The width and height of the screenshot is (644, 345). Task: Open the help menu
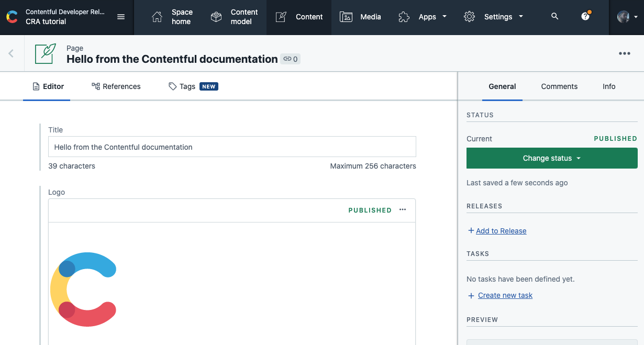coord(585,17)
